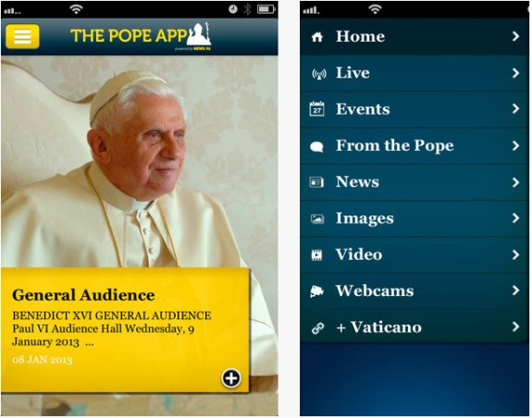Open the From the Pope row chevron

[515, 146]
